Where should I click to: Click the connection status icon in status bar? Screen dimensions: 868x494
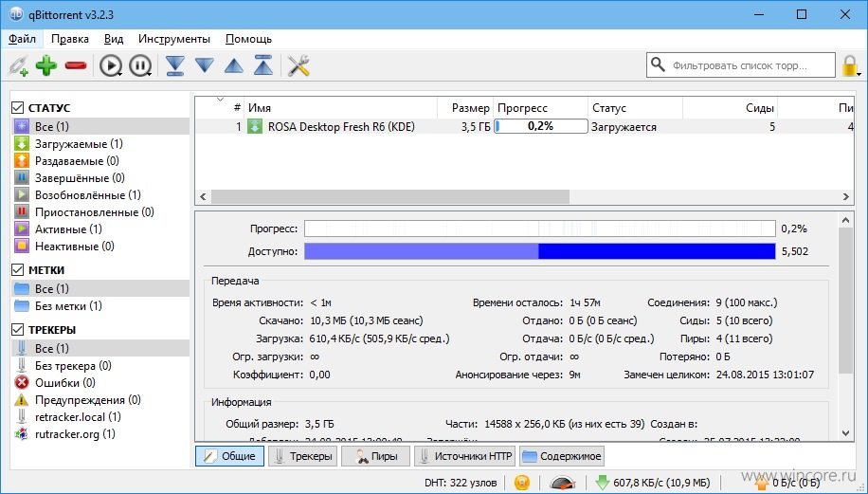pyautogui.click(x=521, y=483)
